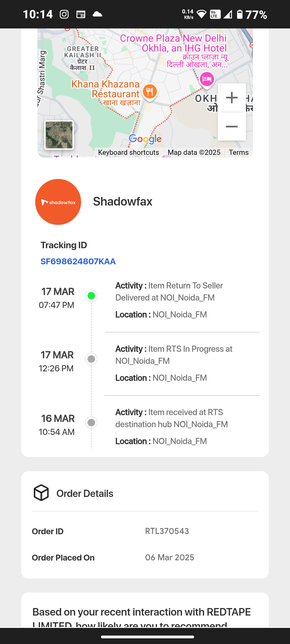This screenshot has width=290, height=644.
Task: Tap the bottom navigation gesture handle
Action: tap(147, 637)
